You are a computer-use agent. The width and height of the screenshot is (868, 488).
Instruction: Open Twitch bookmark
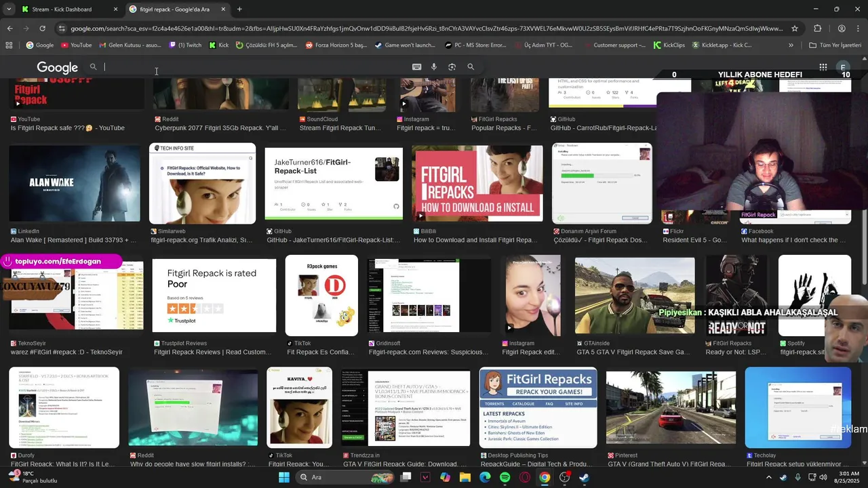click(x=184, y=45)
